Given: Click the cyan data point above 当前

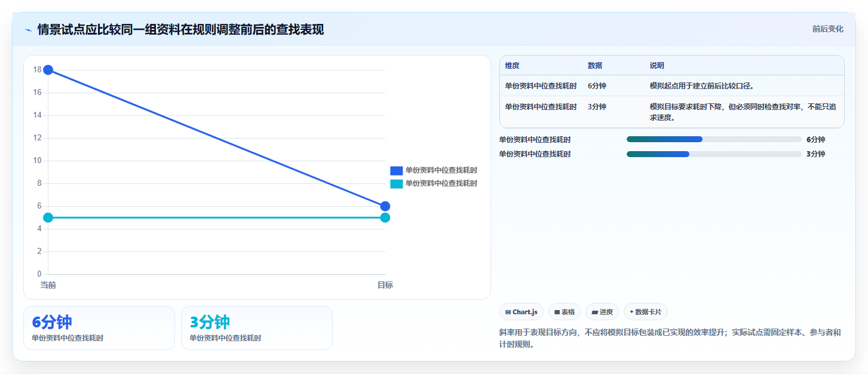Looking at the screenshot, I should point(48,217).
